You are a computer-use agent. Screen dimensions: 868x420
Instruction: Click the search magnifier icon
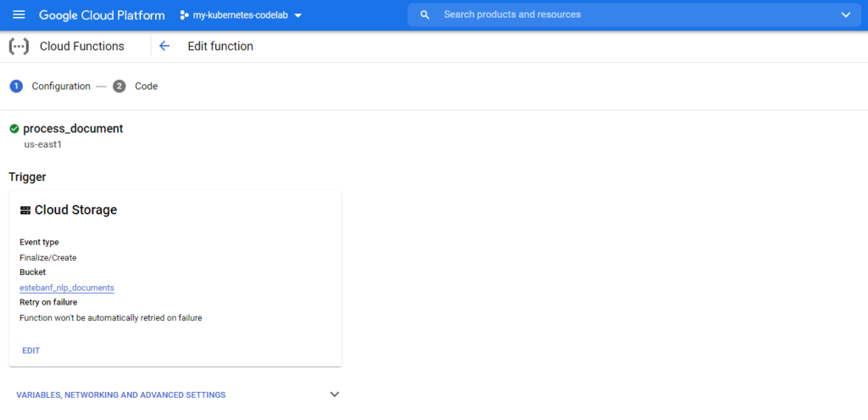[x=425, y=15]
